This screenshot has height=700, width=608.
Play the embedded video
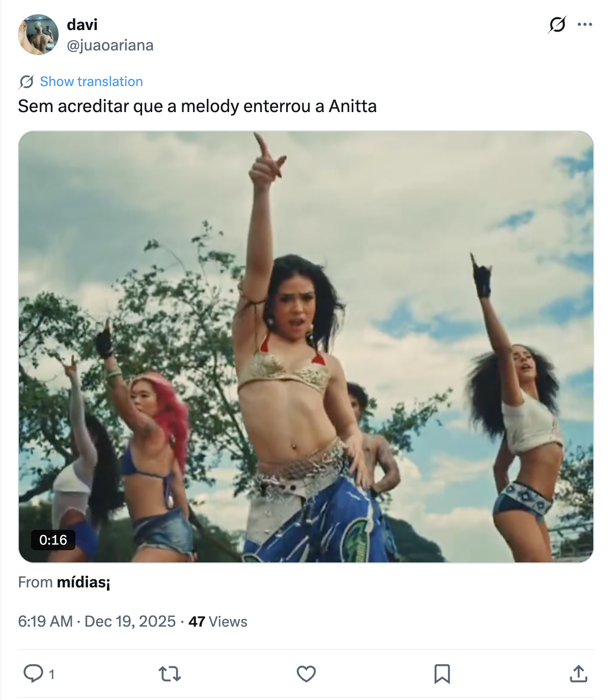[x=306, y=346]
